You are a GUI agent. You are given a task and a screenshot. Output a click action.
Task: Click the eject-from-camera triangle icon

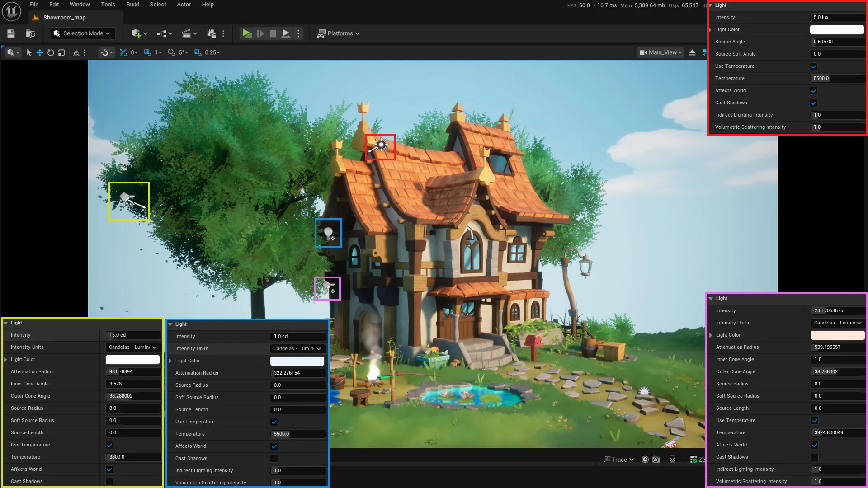[x=692, y=52]
